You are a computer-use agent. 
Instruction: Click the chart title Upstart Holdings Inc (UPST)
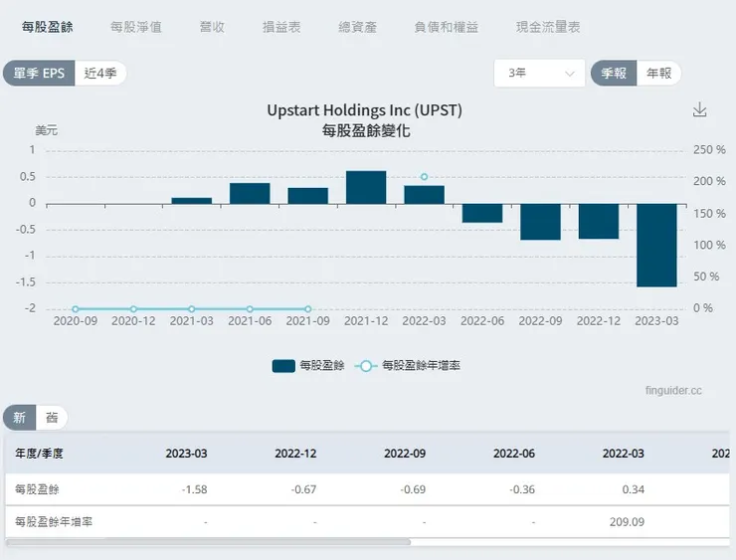(365, 110)
